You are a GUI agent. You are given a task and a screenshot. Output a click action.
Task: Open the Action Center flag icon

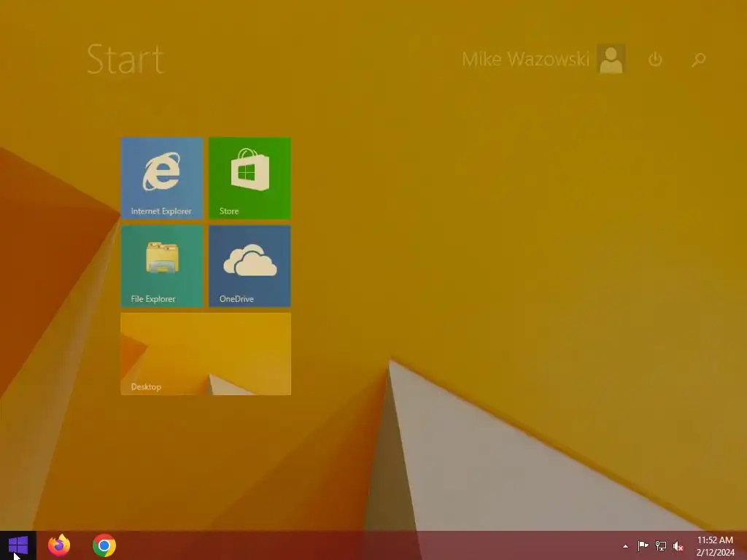(643, 545)
